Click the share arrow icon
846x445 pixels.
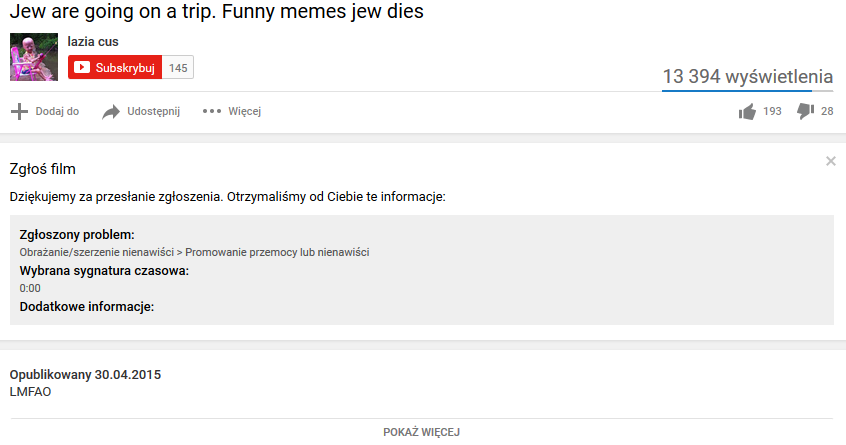[111, 112]
